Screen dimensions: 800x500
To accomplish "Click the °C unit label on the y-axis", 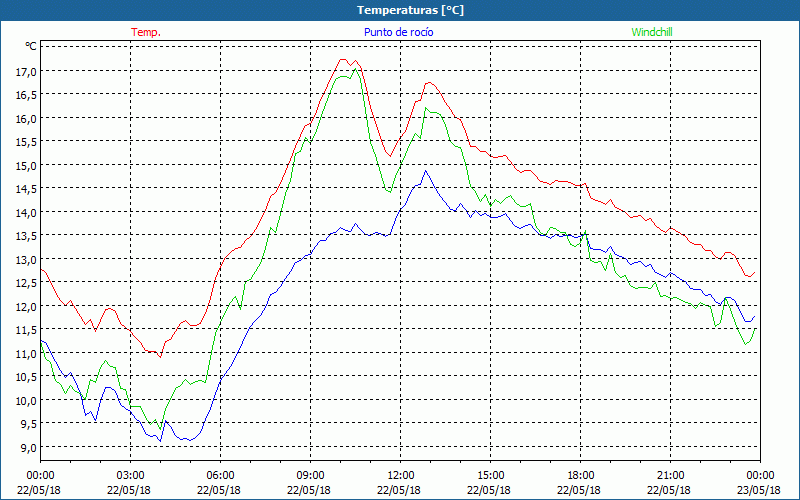I will pyautogui.click(x=31, y=46).
